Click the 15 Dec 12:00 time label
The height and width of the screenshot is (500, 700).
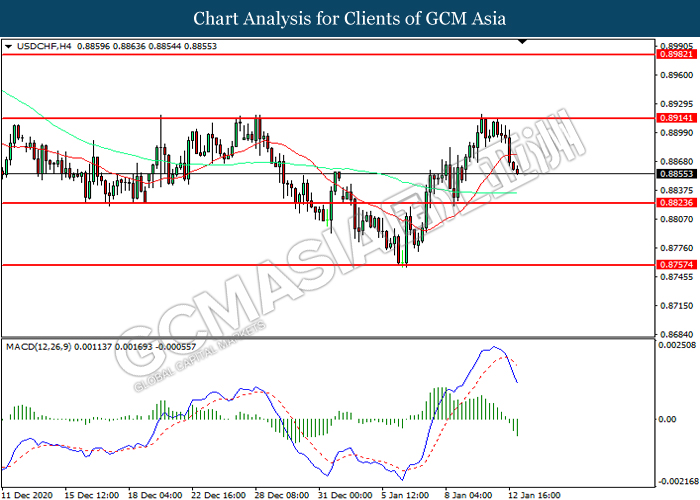point(92,495)
